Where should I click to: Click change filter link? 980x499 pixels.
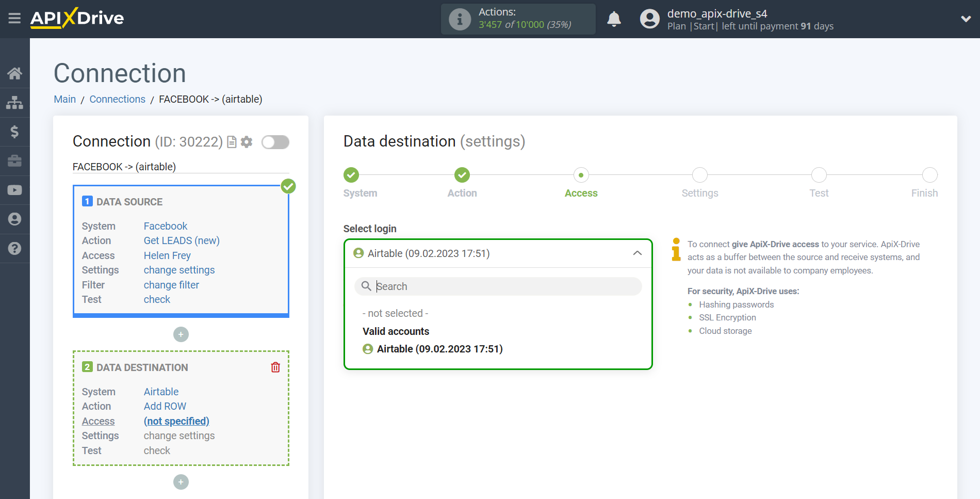171,285
